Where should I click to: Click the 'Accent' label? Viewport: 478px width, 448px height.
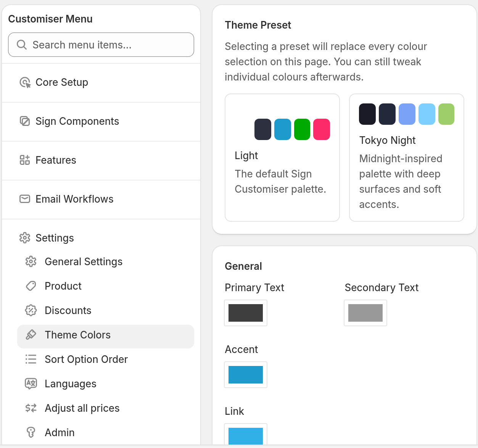tap(241, 350)
